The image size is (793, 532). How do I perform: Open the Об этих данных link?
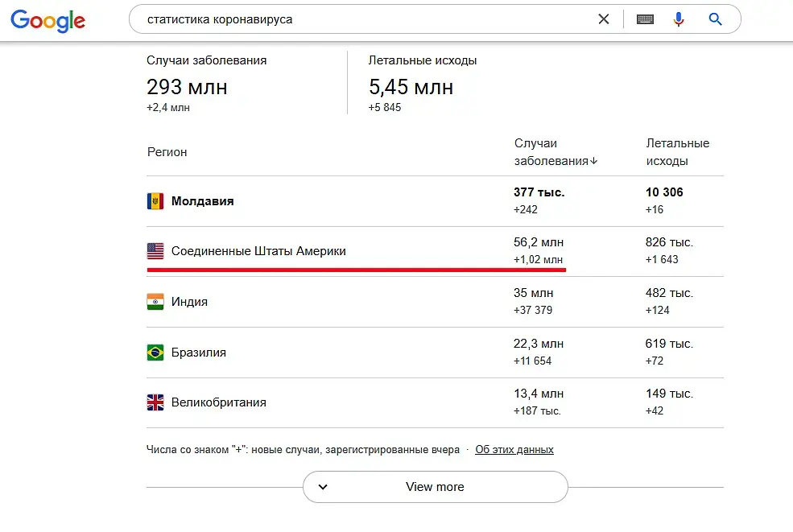514,450
